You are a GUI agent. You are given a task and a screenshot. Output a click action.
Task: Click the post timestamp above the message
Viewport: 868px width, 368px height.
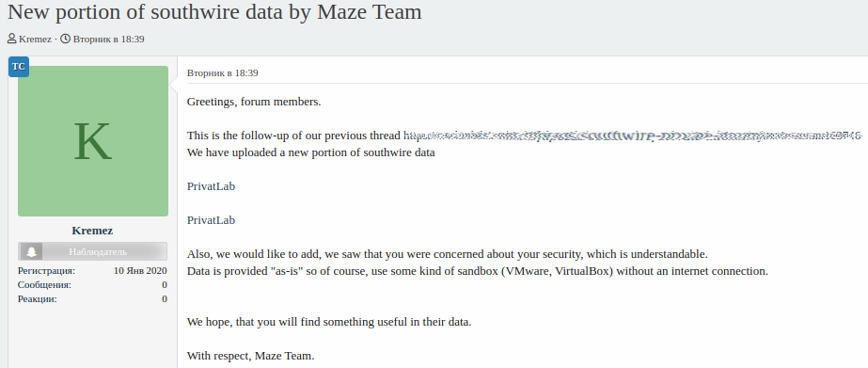tap(223, 73)
